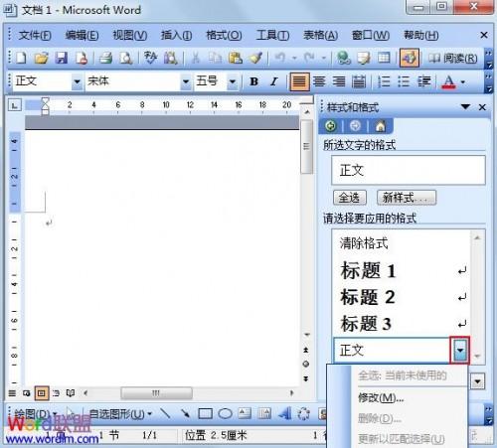Click Select Browse Object button

[x=306, y=364]
